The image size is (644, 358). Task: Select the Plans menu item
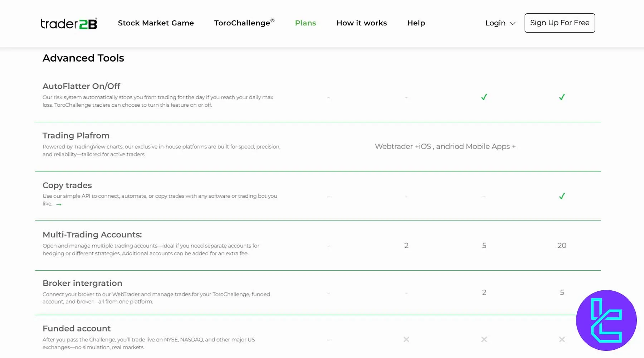pyautogui.click(x=305, y=23)
